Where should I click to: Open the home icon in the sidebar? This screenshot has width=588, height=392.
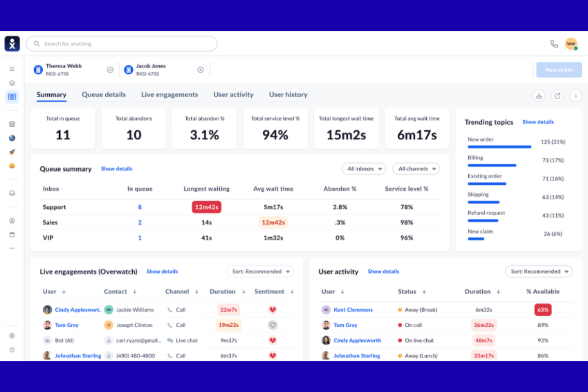click(12, 83)
